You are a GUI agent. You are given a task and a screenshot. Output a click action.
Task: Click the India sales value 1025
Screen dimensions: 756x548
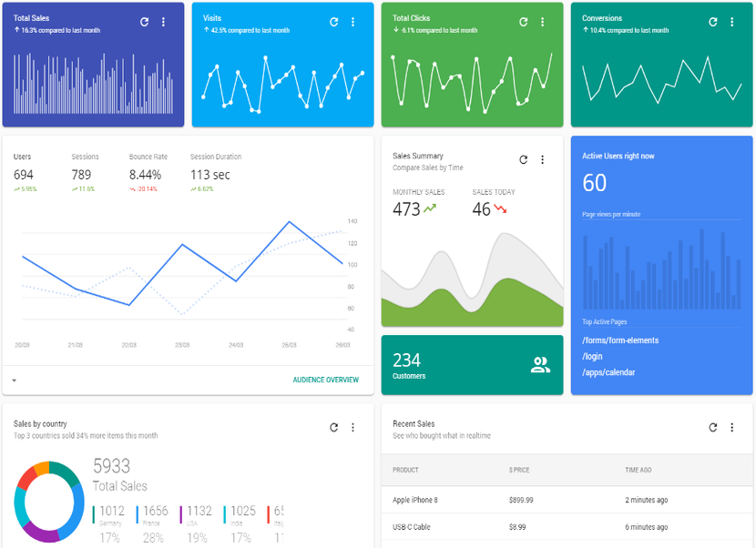click(x=243, y=511)
